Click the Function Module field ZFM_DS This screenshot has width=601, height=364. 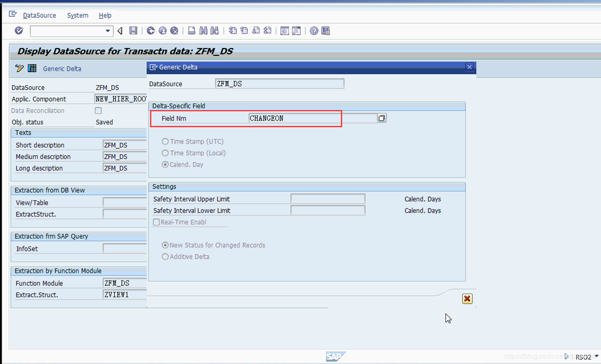(125, 283)
